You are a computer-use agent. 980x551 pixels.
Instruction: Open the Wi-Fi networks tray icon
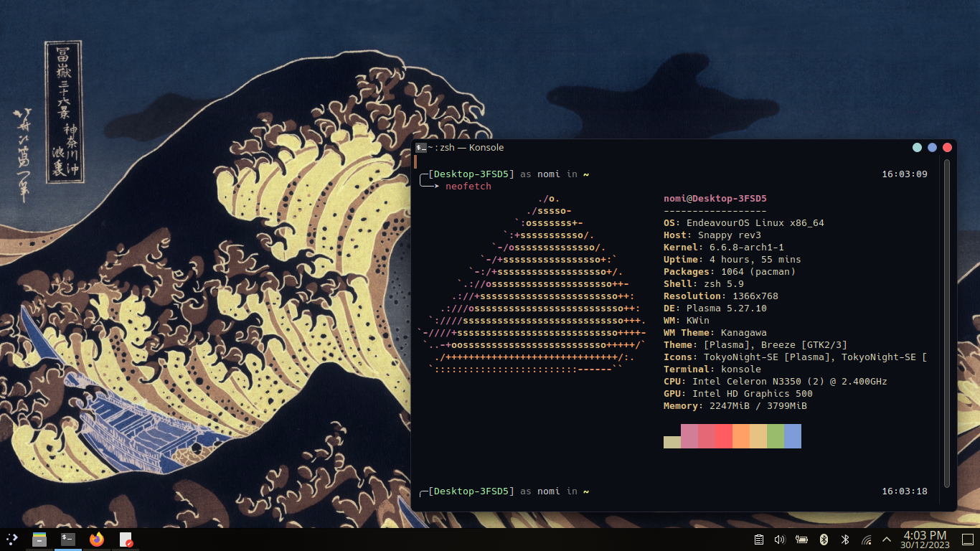pos(867,540)
